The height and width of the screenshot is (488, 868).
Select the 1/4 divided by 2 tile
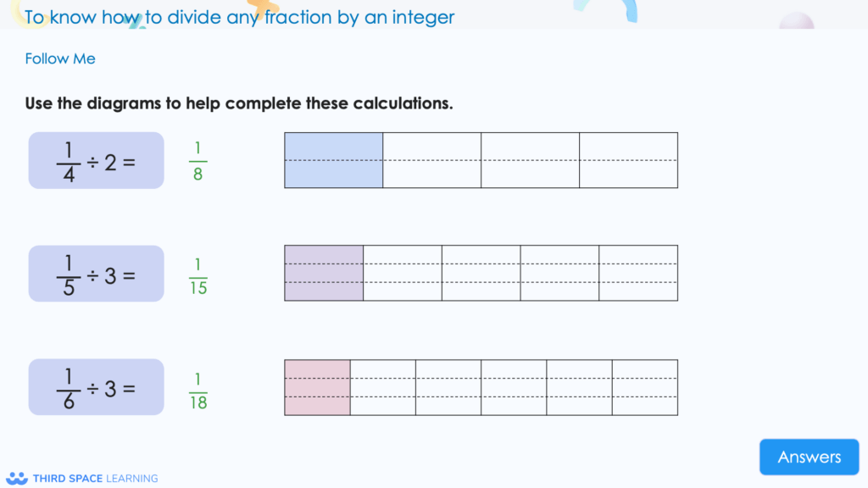click(96, 160)
